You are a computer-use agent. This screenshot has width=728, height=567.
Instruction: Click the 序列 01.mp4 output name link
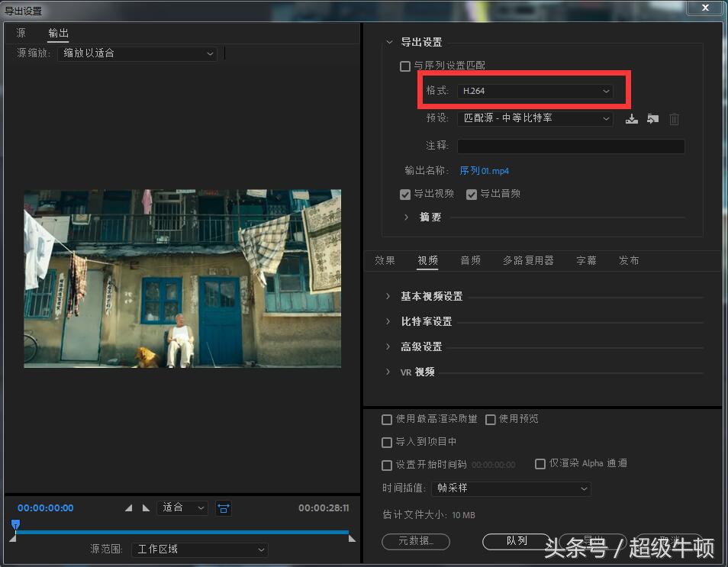pos(485,171)
